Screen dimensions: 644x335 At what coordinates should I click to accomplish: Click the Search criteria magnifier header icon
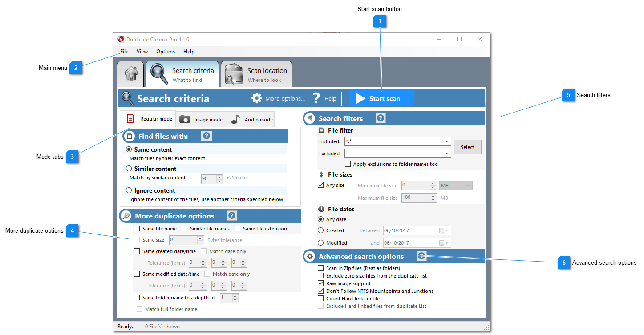coord(127,98)
